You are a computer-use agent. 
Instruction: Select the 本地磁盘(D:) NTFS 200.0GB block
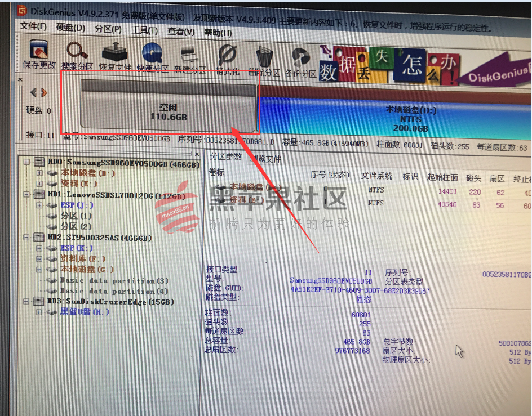point(395,114)
